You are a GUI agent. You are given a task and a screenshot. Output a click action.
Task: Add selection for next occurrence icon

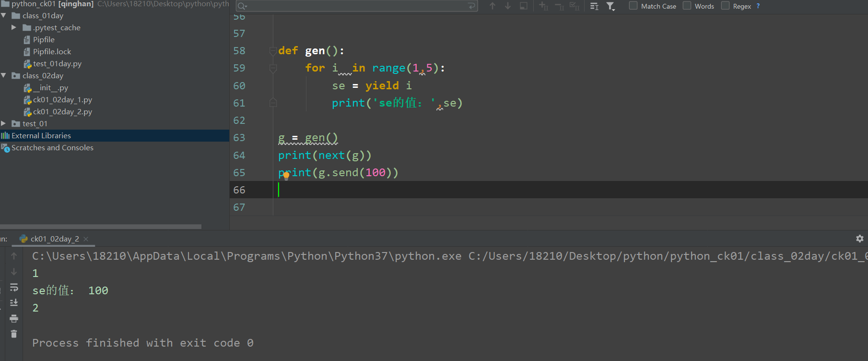pyautogui.click(x=543, y=6)
